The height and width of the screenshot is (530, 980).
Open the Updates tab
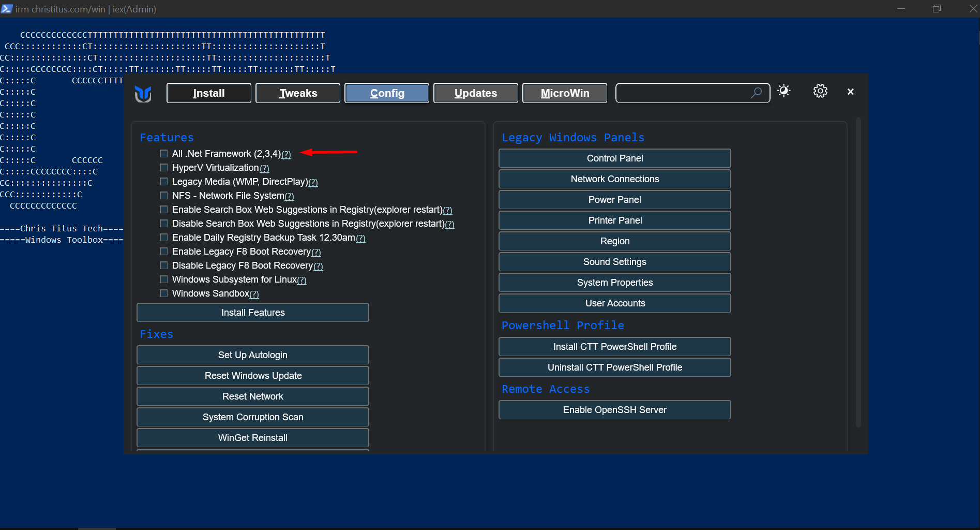point(476,93)
